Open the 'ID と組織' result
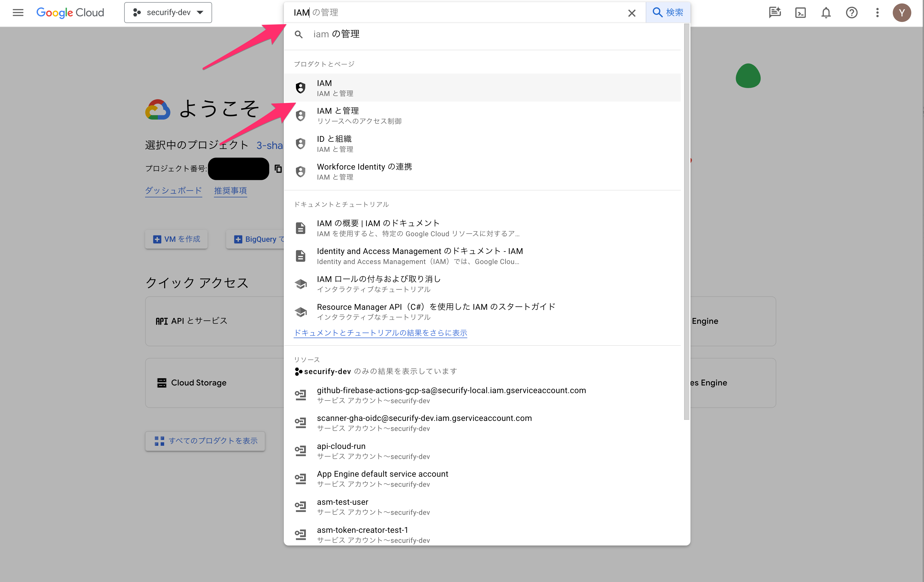This screenshot has width=924, height=582. pyautogui.click(x=482, y=143)
